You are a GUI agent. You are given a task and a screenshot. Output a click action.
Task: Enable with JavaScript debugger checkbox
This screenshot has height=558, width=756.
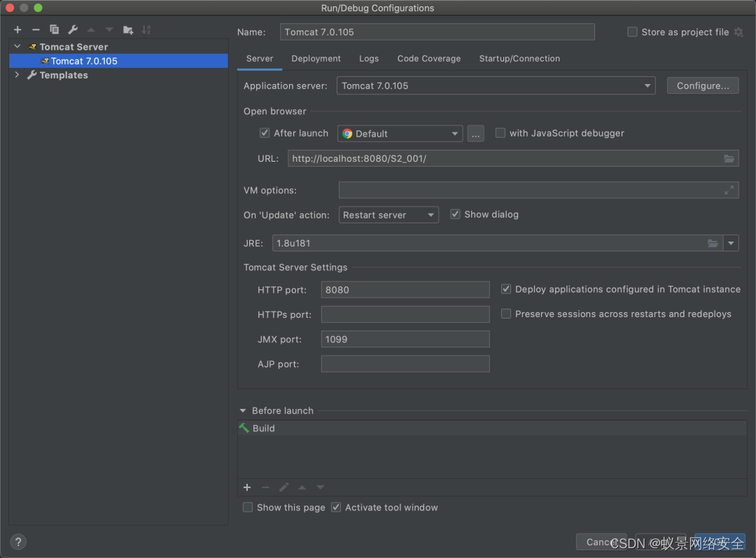(500, 133)
